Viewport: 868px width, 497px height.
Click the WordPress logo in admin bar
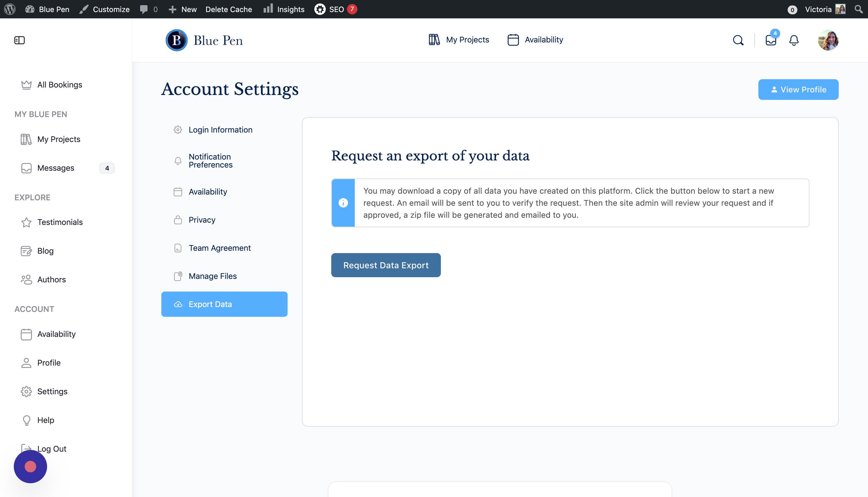pos(10,9)
